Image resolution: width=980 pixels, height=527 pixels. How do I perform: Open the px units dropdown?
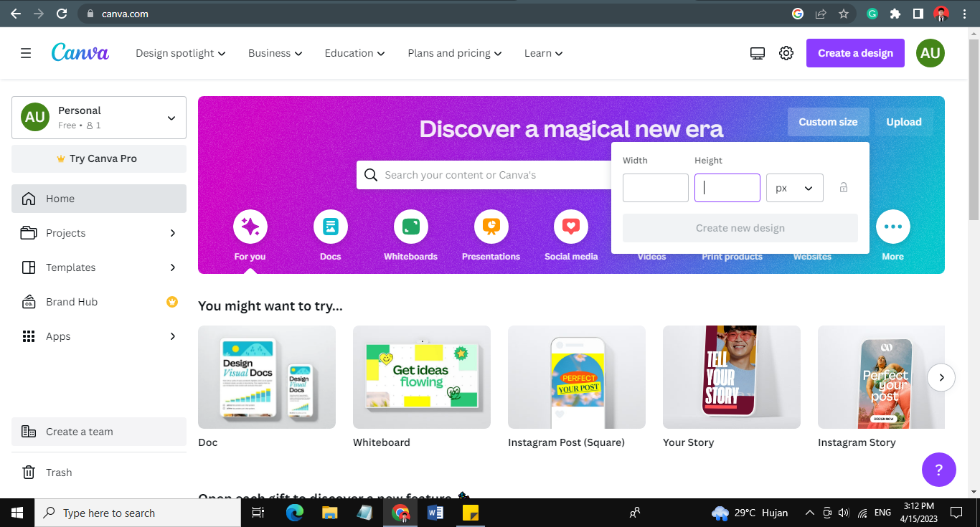click(x=794, y=187)
